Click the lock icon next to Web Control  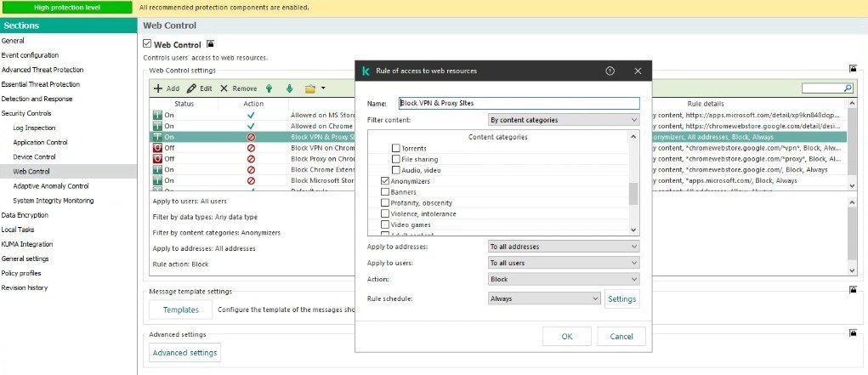tap(211, 44)
